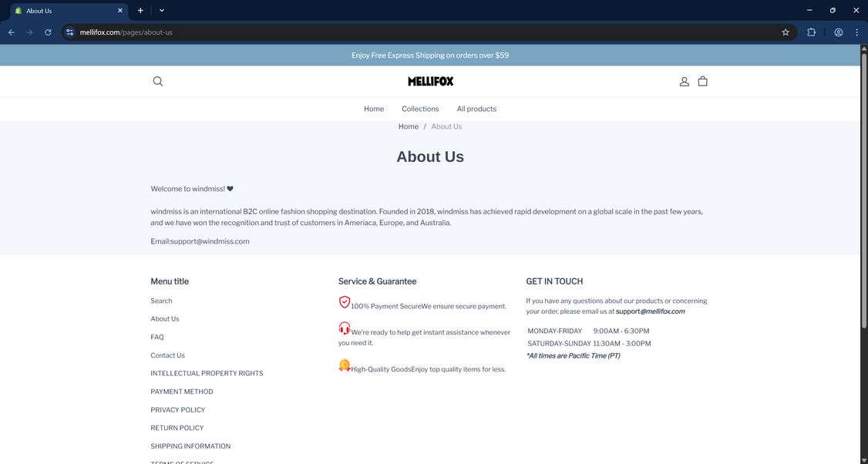Select the About Us browser tab
The image size is (868, 464).
click(x=69, y=11)
